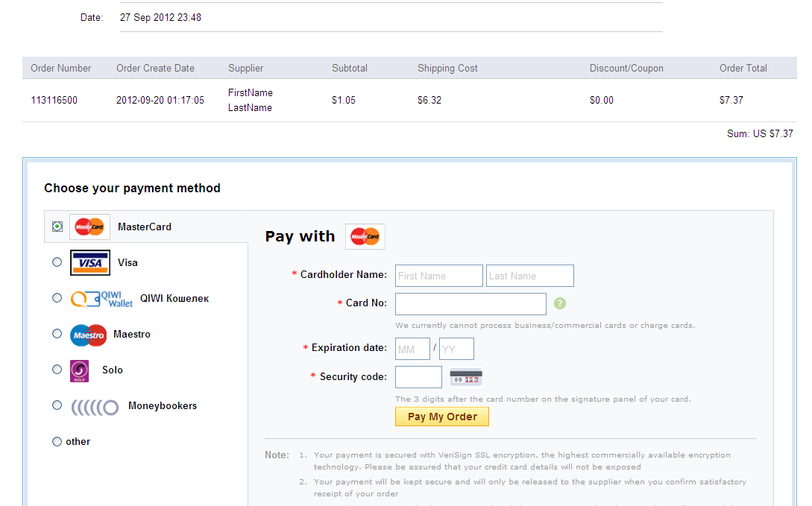Click the Security code label
Image resolution: width=812 pixels, height=506 pixels.
[353, 376]
